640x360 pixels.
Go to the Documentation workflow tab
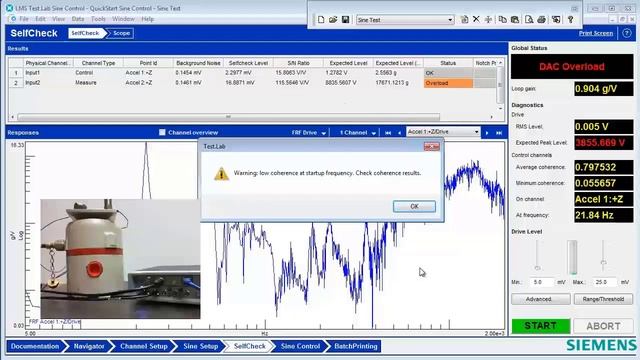(35, 346)
